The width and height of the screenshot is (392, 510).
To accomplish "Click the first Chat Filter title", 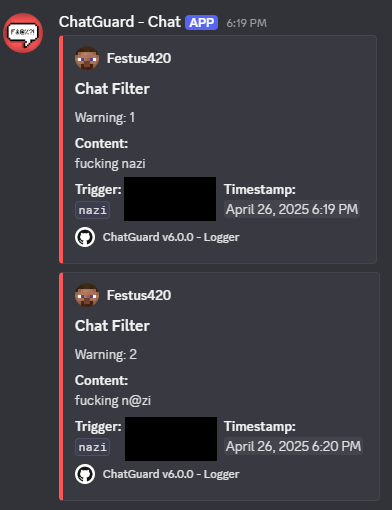I will [112, 89].
